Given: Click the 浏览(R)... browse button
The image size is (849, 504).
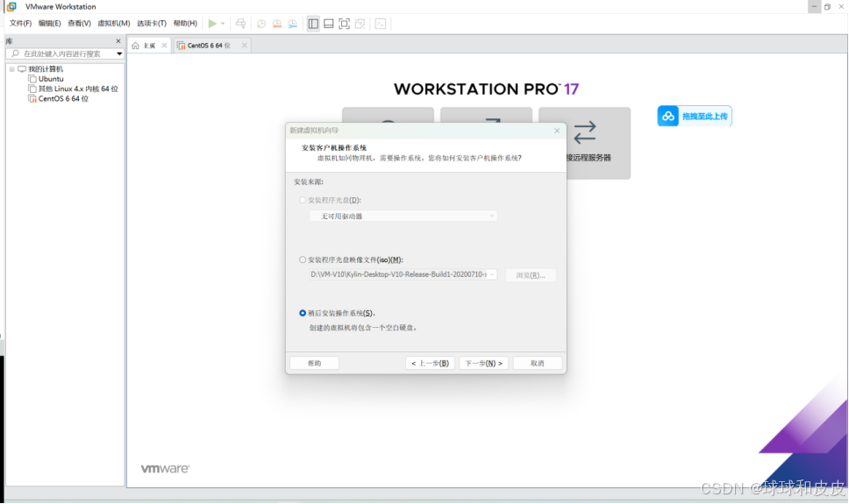Looking at the screenshot, I should (531, 275).
